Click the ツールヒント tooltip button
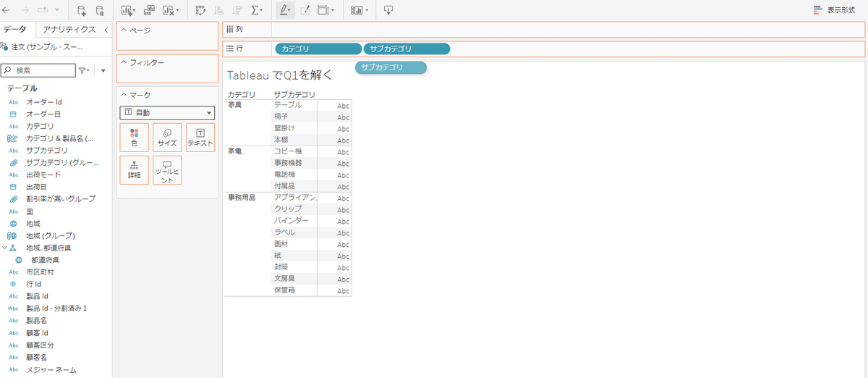 (x=167, y=170)
